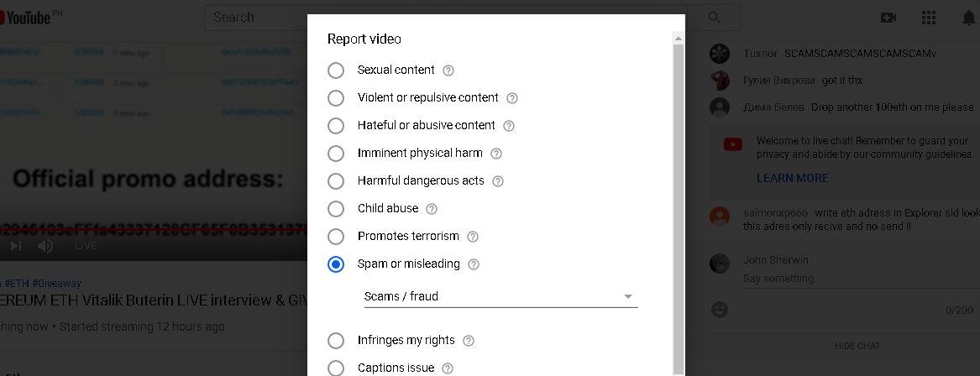Screen dimensions: 980x376
Task: Click help icon next to Sexual content
Action: pos(448,70)
